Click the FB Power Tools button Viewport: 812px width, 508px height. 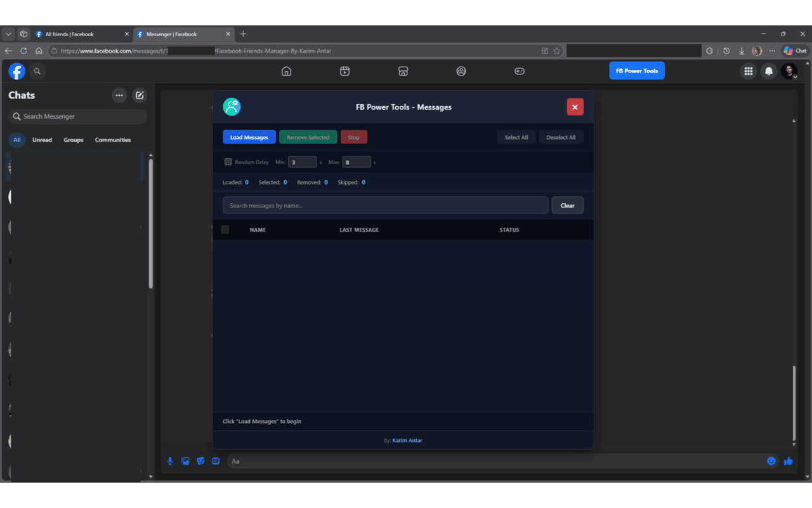pyautogui.click(x=637, y=71)
